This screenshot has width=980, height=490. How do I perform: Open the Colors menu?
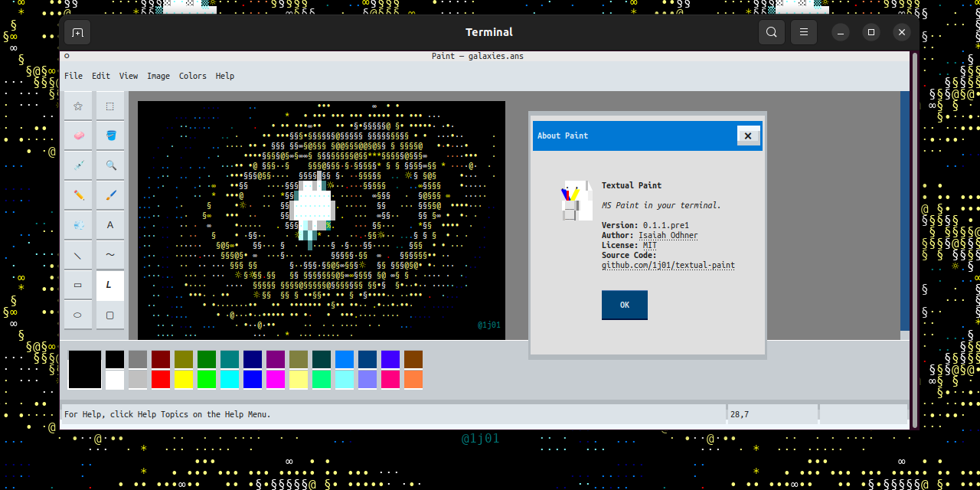[192, 76]
